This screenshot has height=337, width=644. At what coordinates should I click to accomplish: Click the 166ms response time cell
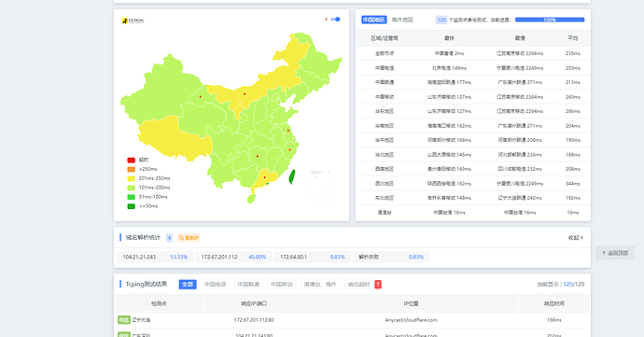(x=554, y=320)
